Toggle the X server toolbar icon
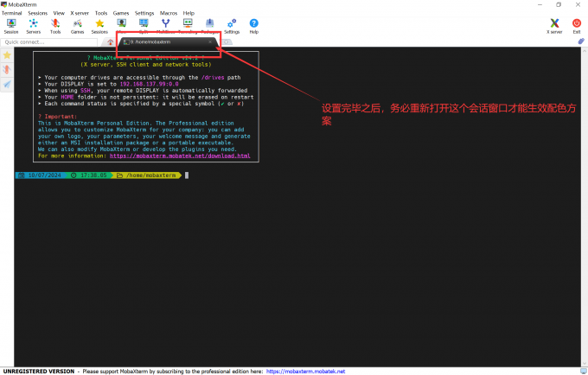The height and width of the screenshot is (375, 588). (x=554, y=26)
